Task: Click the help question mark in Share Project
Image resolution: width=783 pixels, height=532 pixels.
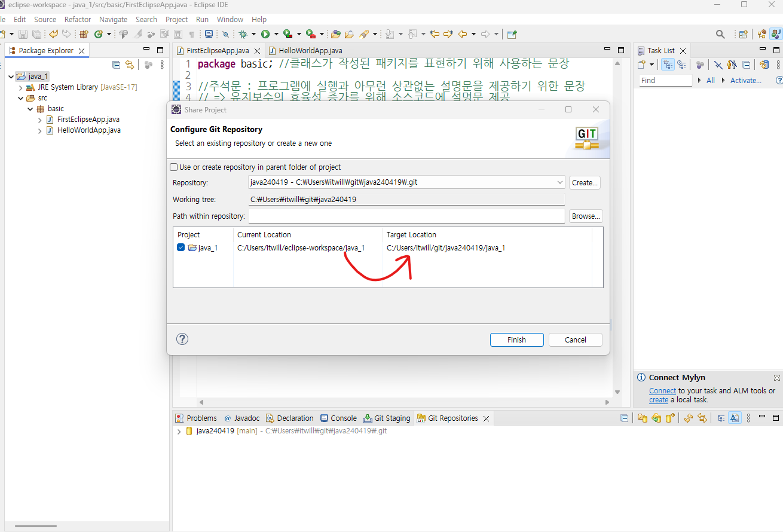Action: tap(182, 339)
